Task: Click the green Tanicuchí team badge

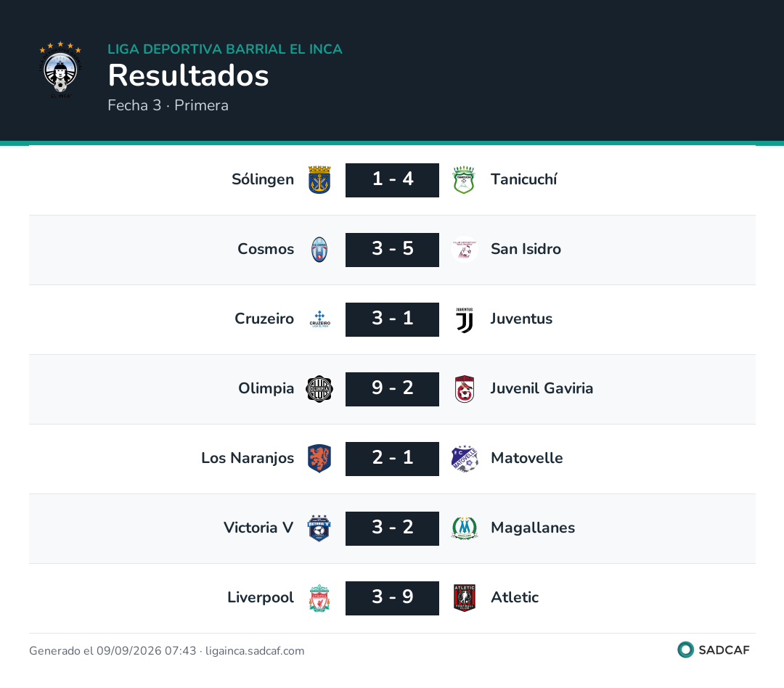Action: coord(464,180)
